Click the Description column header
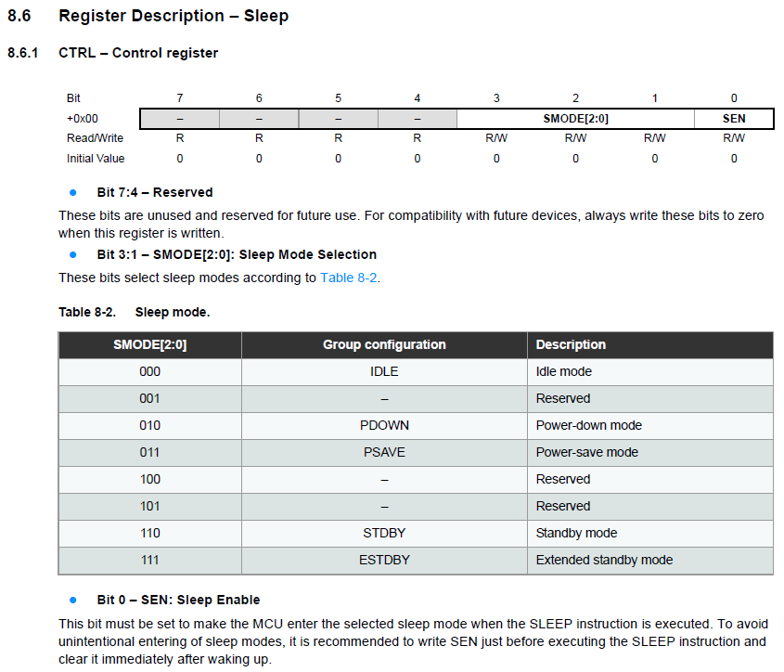 tap(650, 344)
